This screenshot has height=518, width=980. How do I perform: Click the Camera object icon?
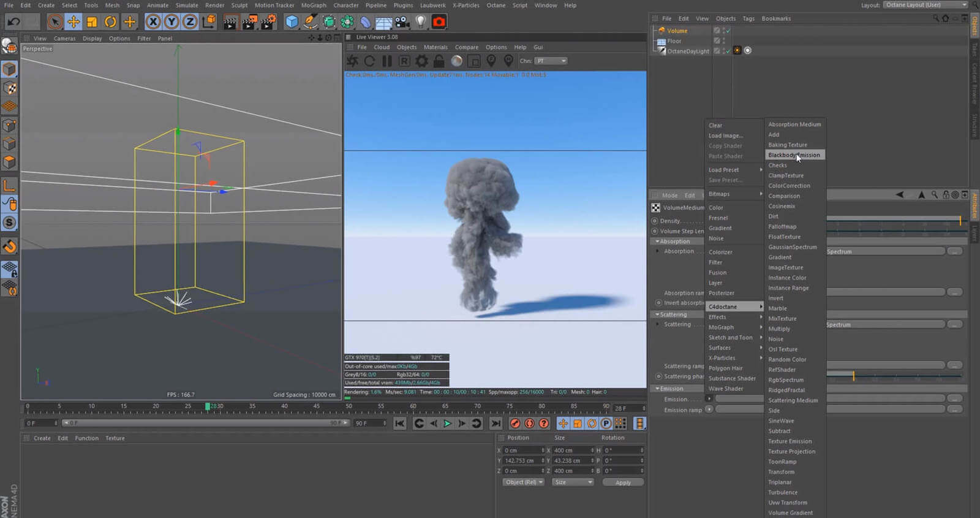(x=402, y=22)
